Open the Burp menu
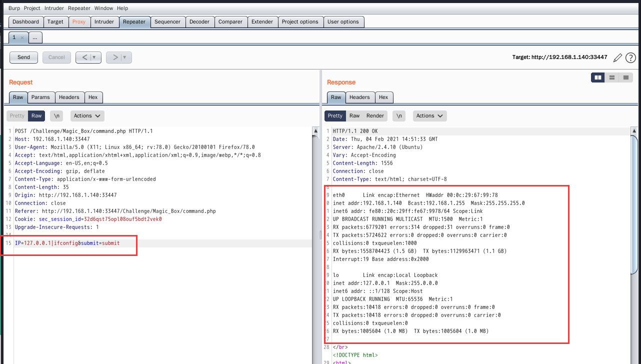641x364 pixels. click(x=14, y=8)
